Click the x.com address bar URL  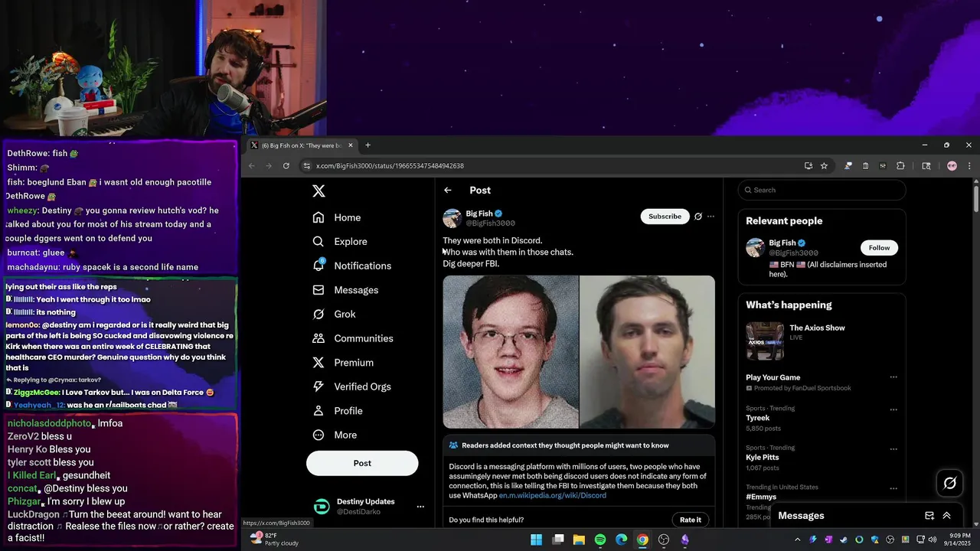click(x=390, y=166)
